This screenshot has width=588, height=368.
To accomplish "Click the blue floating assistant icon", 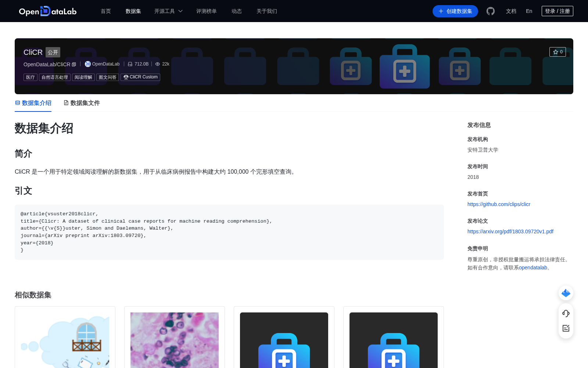I will 566,293.
